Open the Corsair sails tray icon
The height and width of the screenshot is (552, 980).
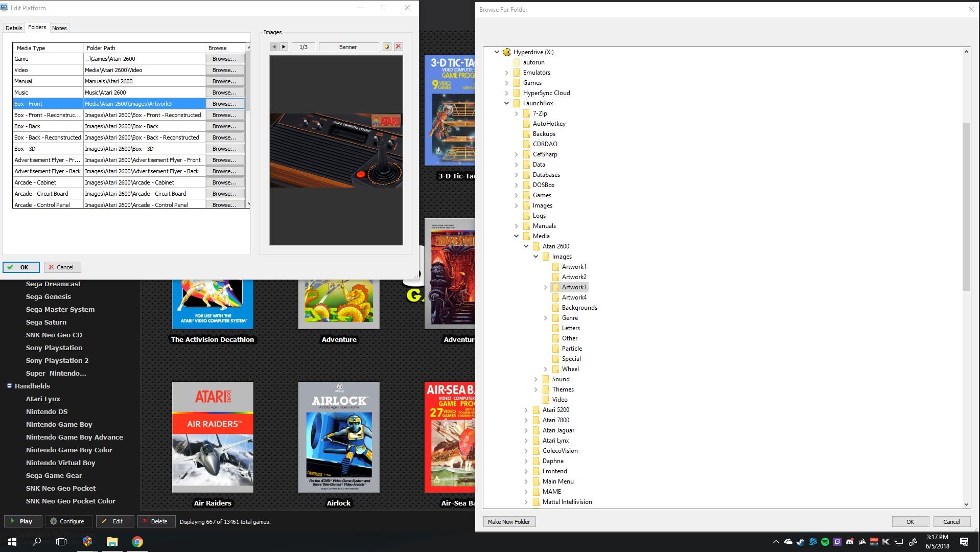coord(862,542)
